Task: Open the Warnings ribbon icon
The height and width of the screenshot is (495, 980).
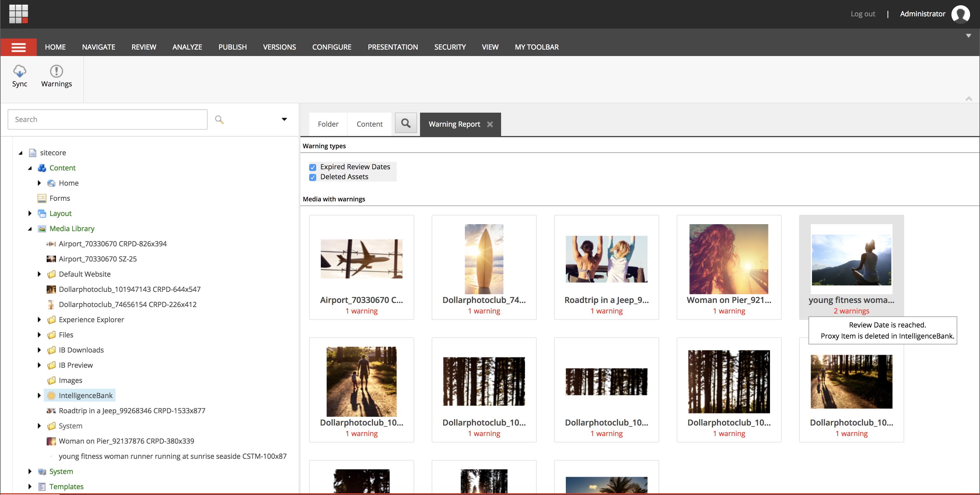Action: coord(56,71)
